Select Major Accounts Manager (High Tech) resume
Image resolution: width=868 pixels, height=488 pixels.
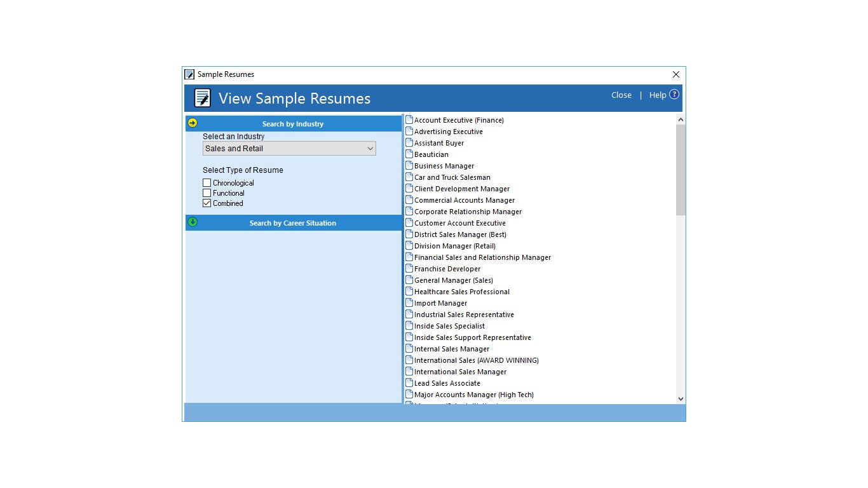point(474,395)
